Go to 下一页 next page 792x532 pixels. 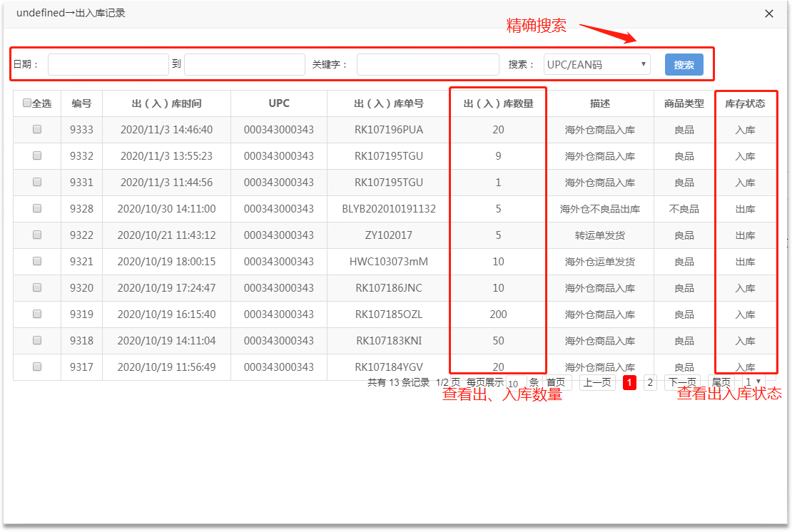(x=682, y=383)
